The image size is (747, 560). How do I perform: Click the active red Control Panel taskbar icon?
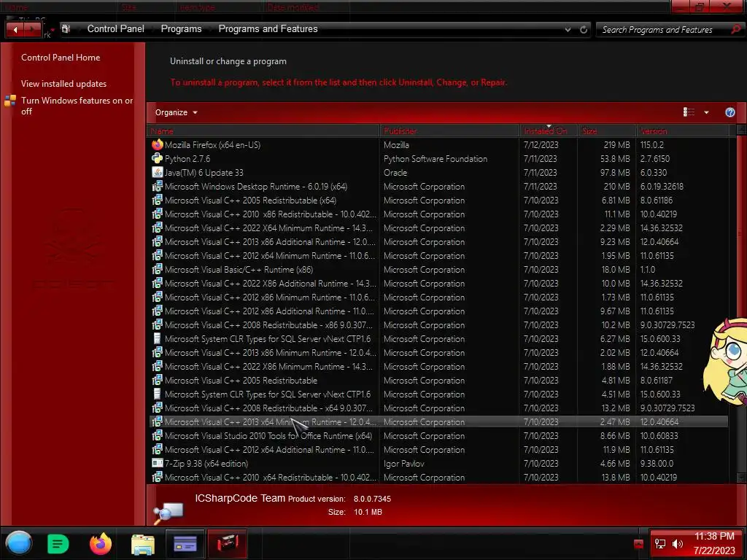(228, 543)
